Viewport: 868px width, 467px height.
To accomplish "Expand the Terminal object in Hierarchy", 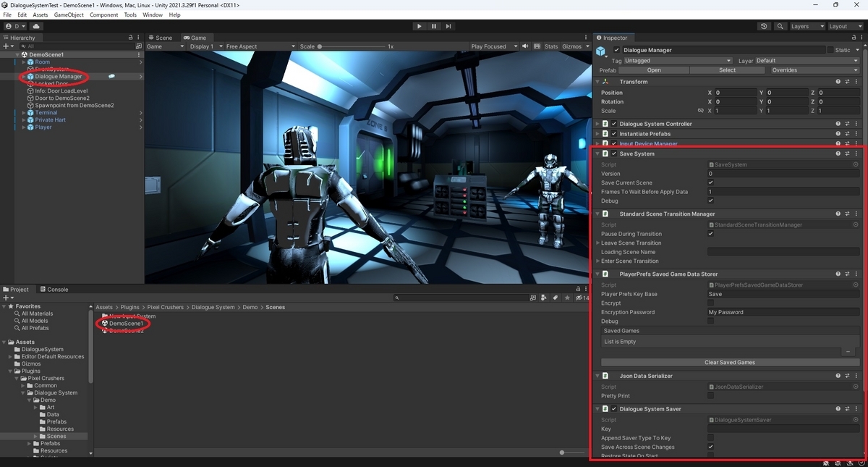I will click(23, 113).
